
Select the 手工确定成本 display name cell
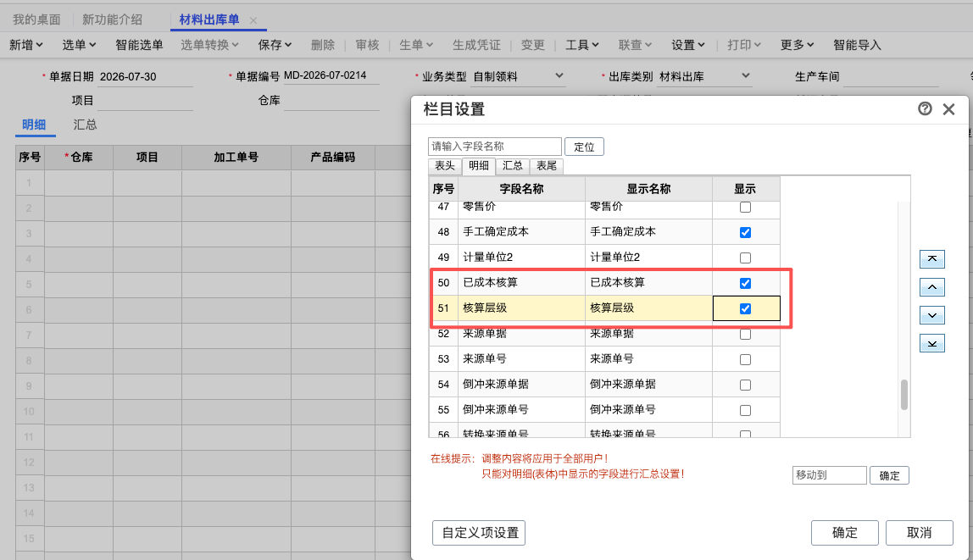[648, 232]
